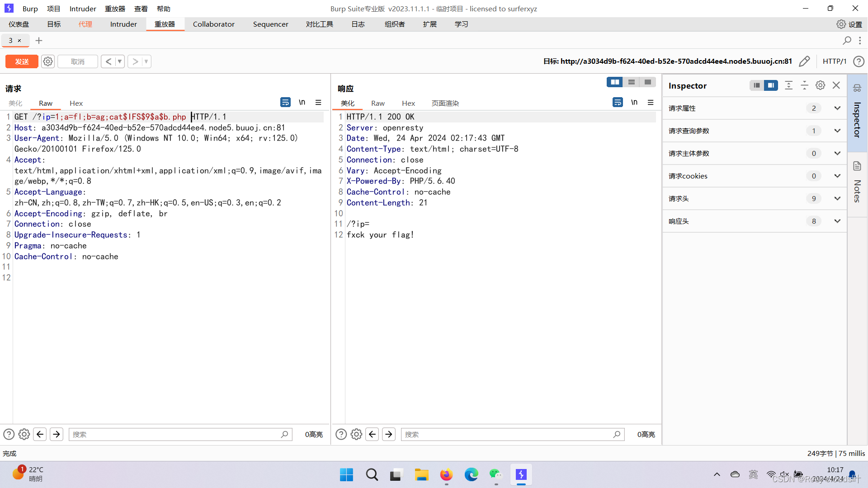Click the pencil icon to edit target
Screen dimensions: 868x488
coord(804,61)
